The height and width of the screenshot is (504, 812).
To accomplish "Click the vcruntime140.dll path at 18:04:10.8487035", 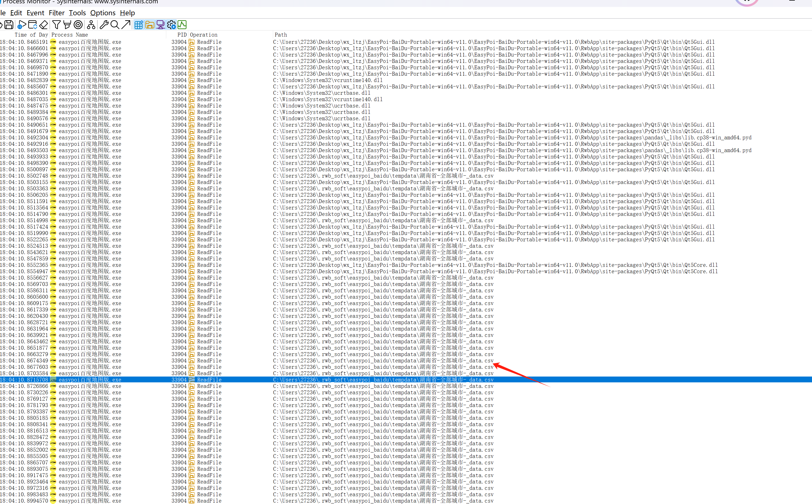I will (327, 99).
